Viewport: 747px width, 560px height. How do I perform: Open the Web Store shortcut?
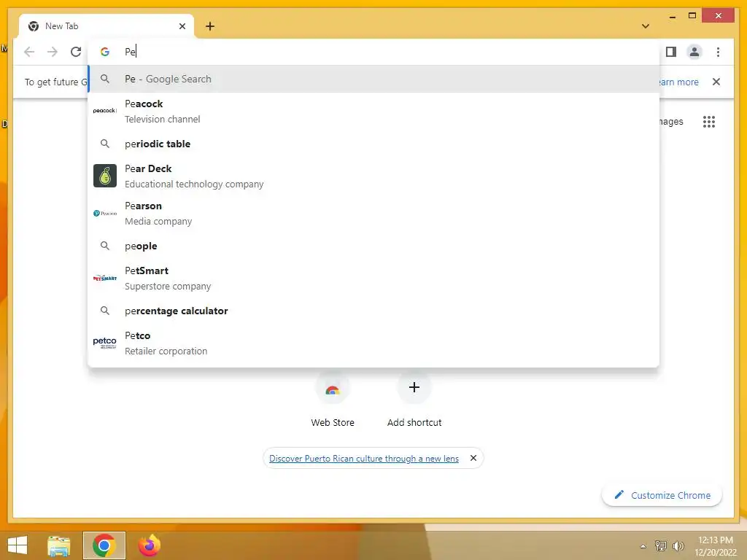coord(333,400)
